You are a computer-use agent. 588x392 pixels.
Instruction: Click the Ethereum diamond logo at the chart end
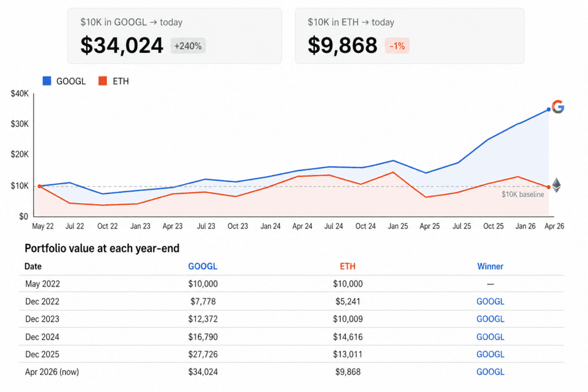pyautogui.click(x=556, y=185)
